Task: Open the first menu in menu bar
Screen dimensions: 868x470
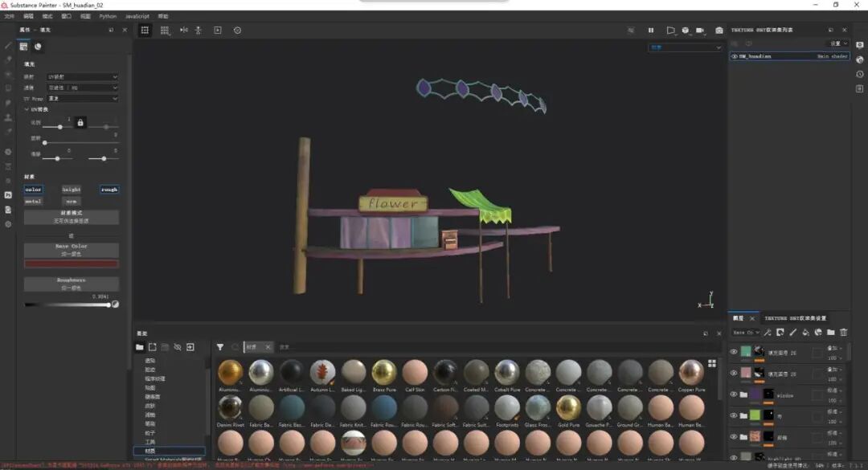Action: pos(10,17)
